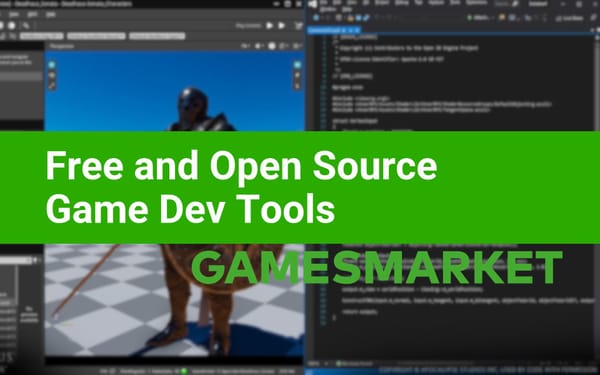Screen dimensions: 600x375
Task: Select the active blue document tab in Visual Studio
Action: tap(334, 30)
